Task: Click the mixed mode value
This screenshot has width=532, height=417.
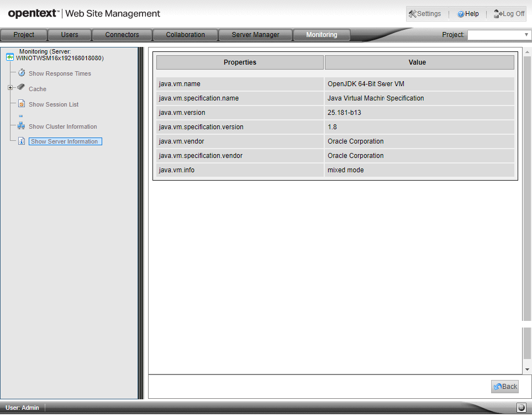Action: tap(419, 170)
